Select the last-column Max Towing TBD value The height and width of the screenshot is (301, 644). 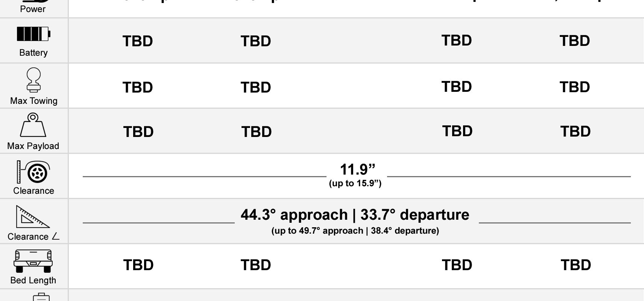click(x=575, y=87)
